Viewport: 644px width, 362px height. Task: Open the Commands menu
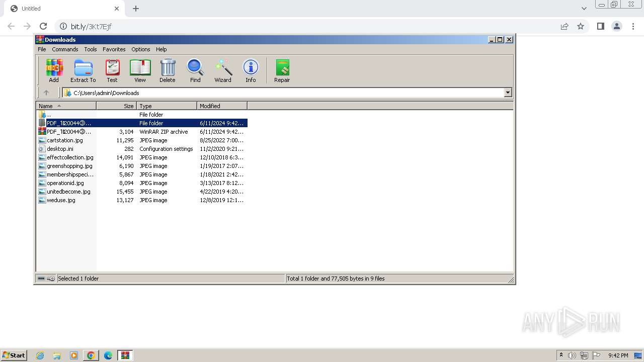pyautogui.click(x=65, y=49)
